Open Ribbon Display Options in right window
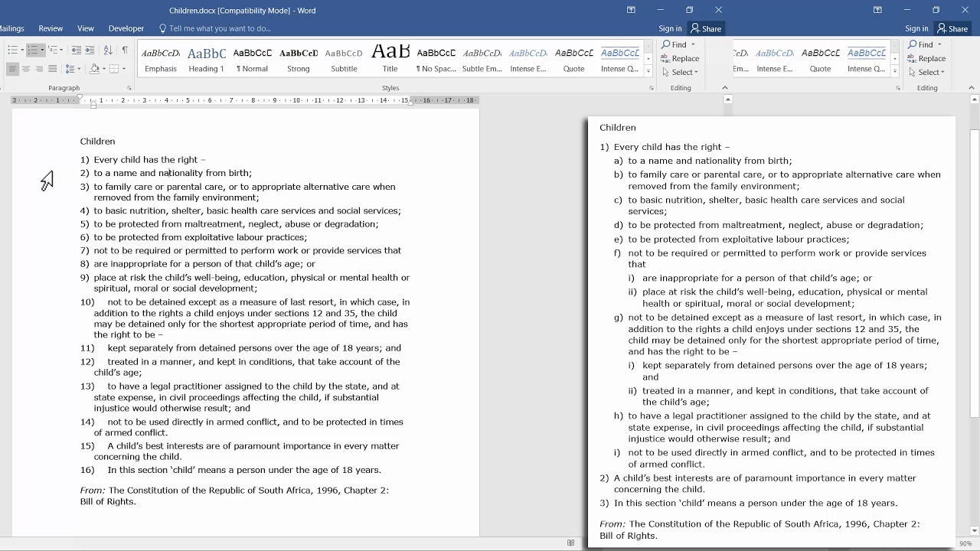The image size is (980, 551). (877, 10)
